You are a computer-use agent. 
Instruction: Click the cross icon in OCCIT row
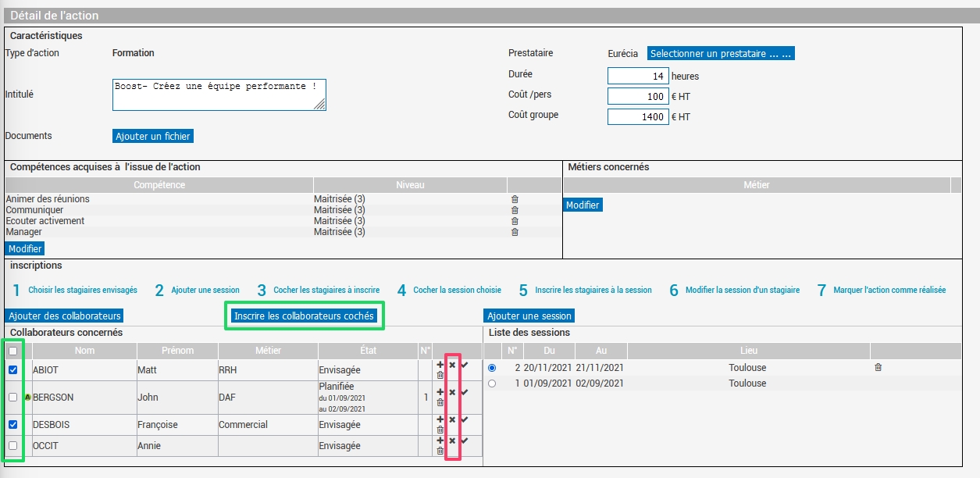[452, 441]
